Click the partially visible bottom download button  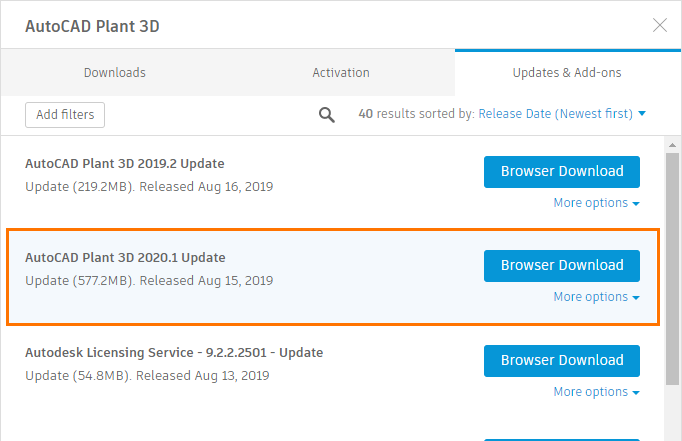coord(562,437)
